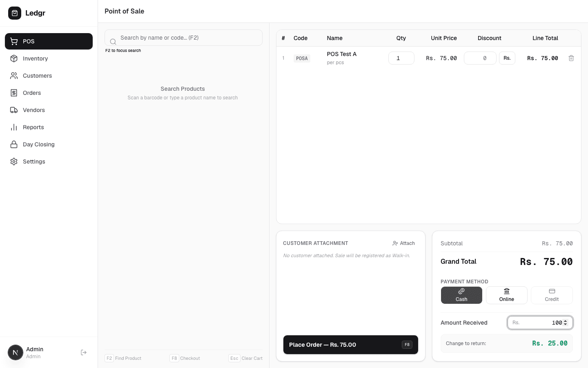
Task: Click the Unit Price column header
Action: [x=444, y=38]
